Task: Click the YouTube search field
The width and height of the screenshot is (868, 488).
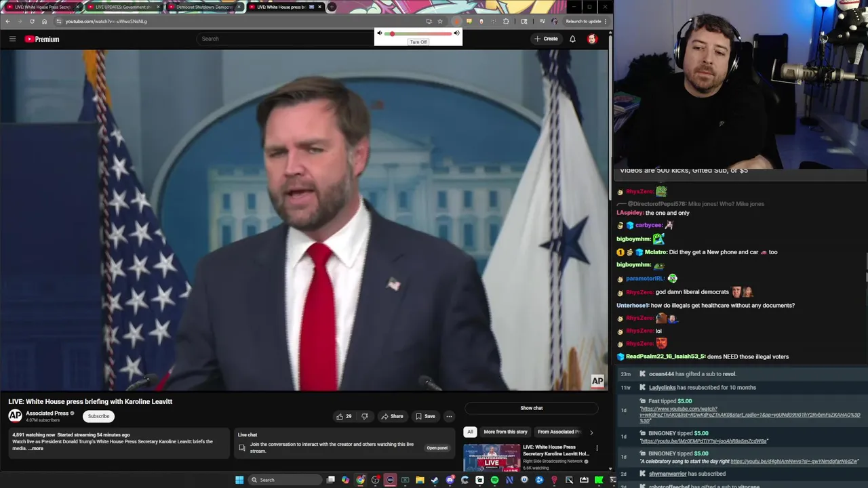Action: coord(285,39)
